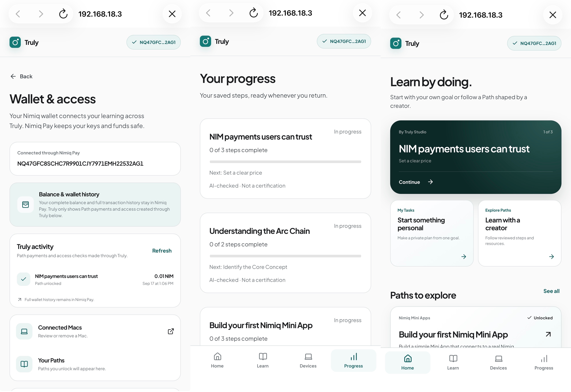
Task: Go back in the Wallet & access screen's browser bar
Action: (x=18, y=14)
